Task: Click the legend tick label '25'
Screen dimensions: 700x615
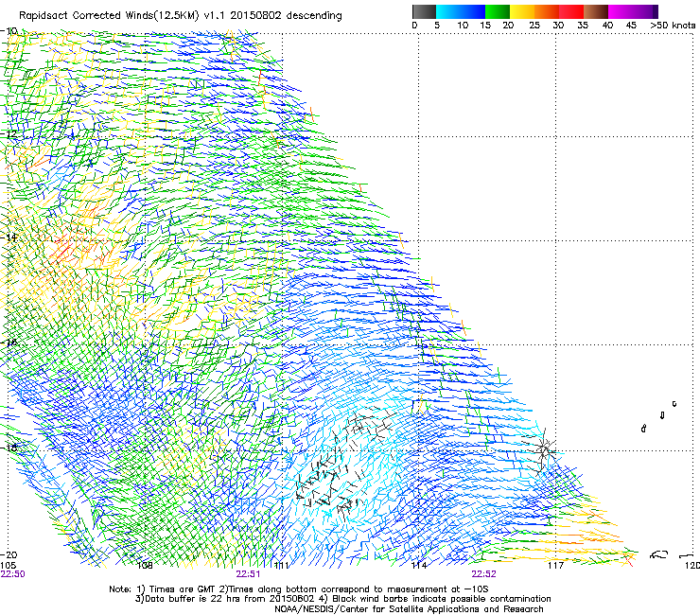Action: pyautogui.click(x=534, y=26)
